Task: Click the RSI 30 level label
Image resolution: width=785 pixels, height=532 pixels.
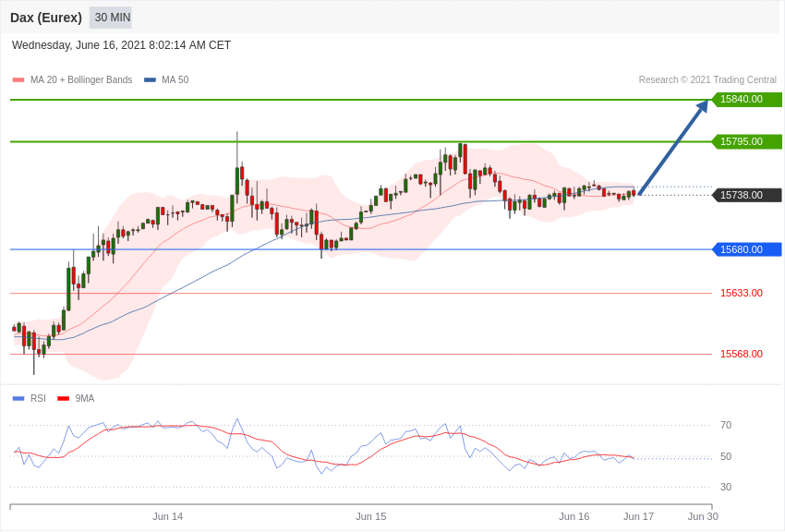Action: pyautogui.click(x=726, y=487)
